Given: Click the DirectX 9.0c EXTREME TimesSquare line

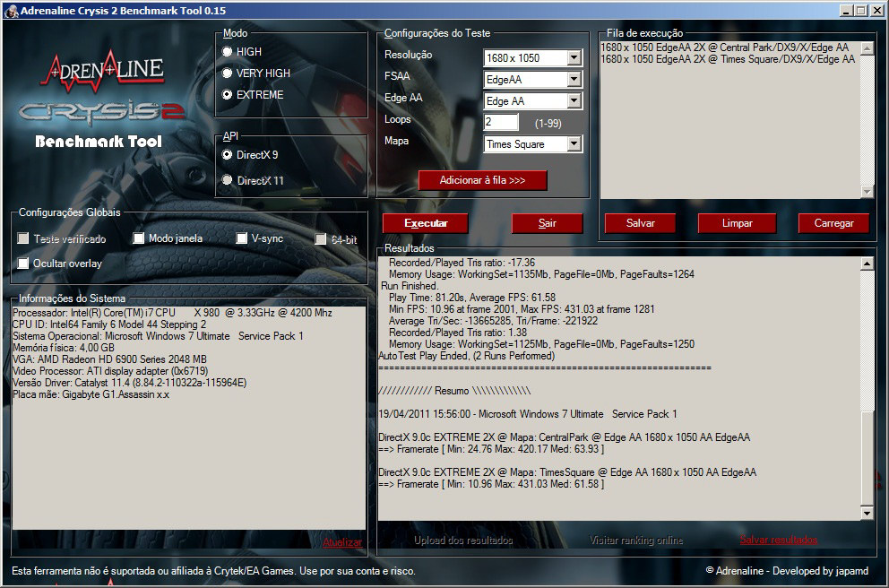Looking at the screenshot, I should tap(567, 472).
